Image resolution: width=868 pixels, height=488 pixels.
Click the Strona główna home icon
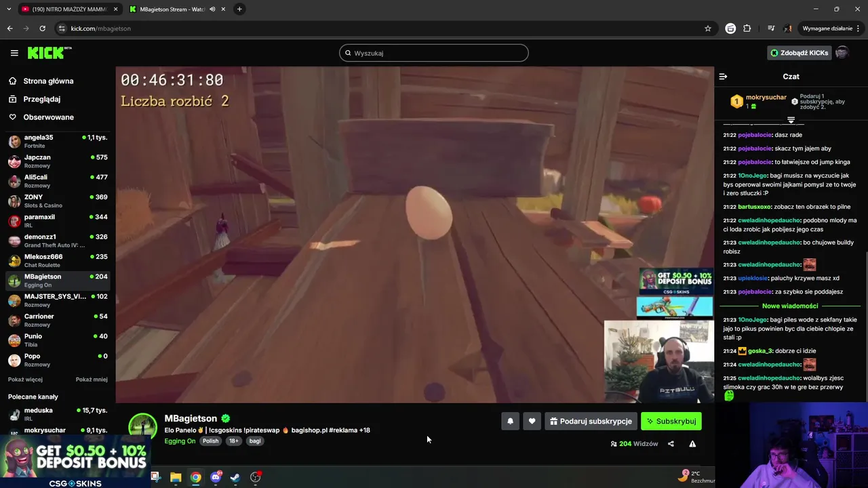pos(12,81)
